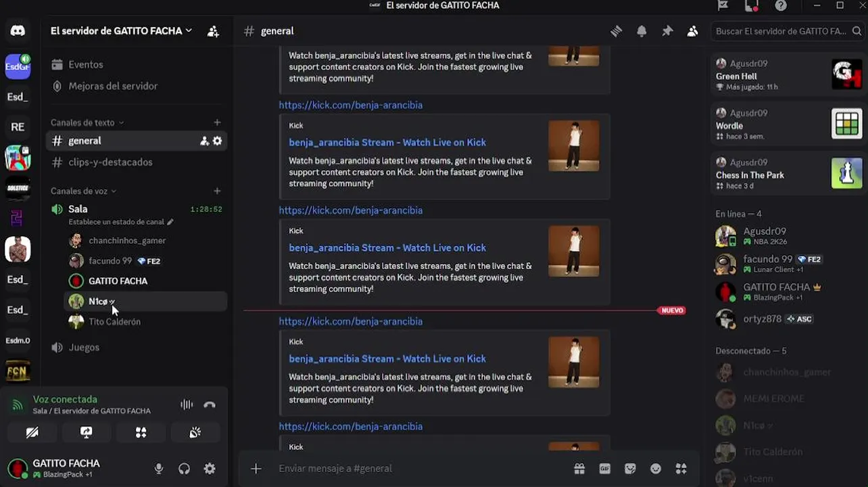This screenshot has width=868, height=487.
Task: Open offline member v1cenn
Action: point(788,478)
